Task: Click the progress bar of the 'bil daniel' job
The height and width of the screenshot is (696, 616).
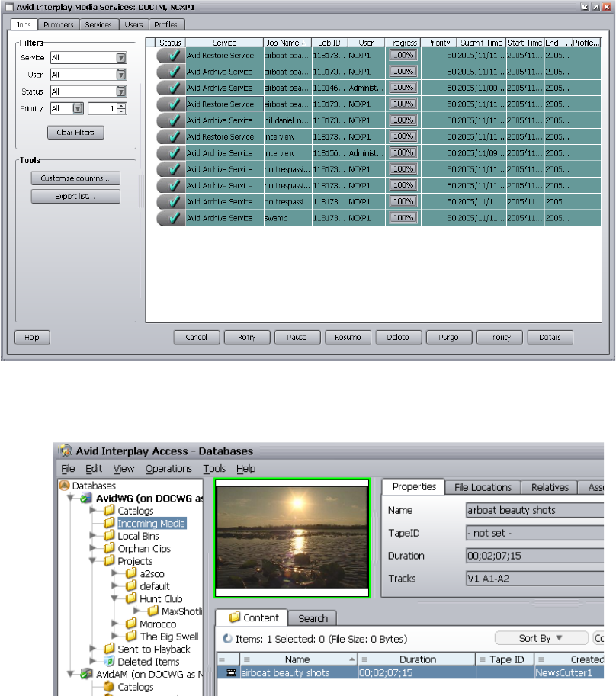Action: [403, 120]
